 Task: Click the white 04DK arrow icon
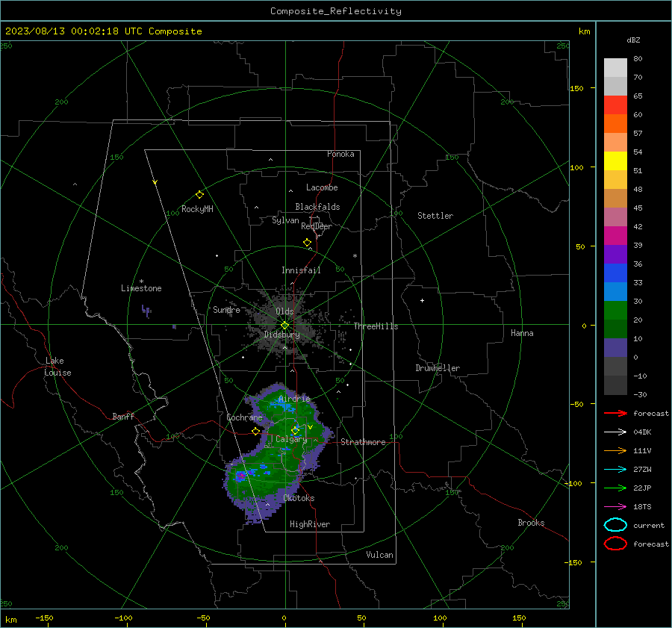(x=615, y=432)
